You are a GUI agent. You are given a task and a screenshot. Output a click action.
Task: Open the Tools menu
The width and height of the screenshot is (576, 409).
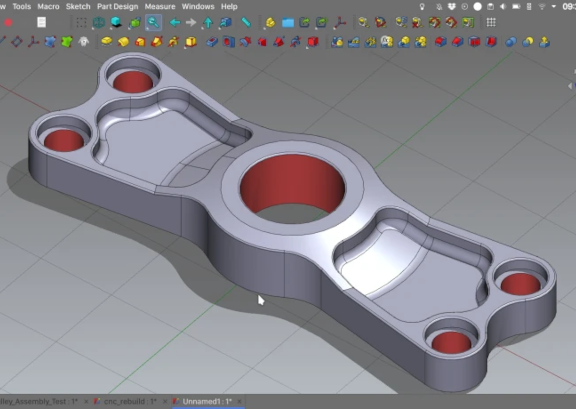pos(22,7)
